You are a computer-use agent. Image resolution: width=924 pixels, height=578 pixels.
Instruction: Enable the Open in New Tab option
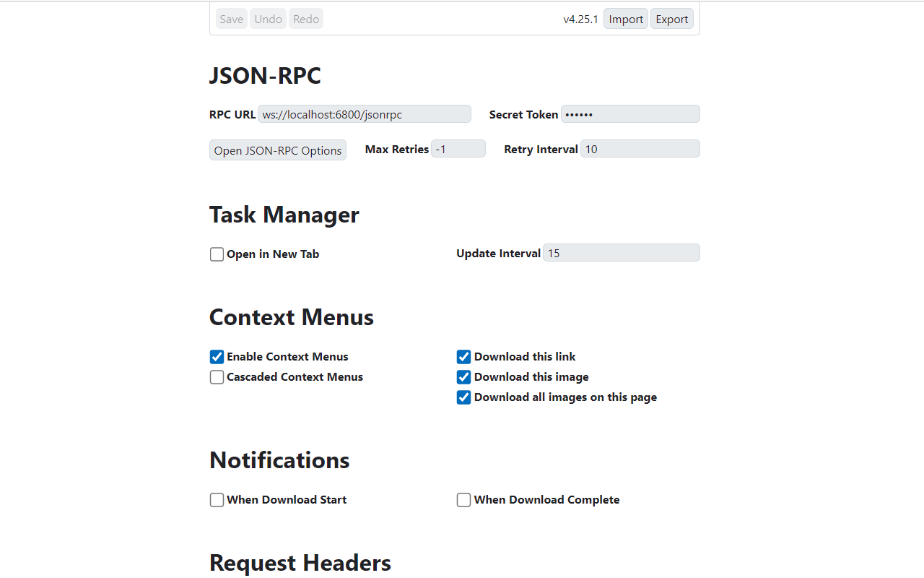(217, 254)
